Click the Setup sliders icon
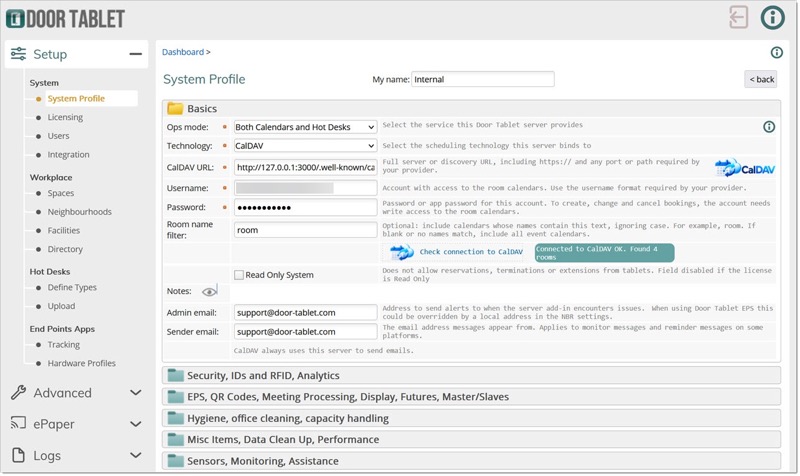The width and height of the screenshot is (800, 476). click(18, 54)
